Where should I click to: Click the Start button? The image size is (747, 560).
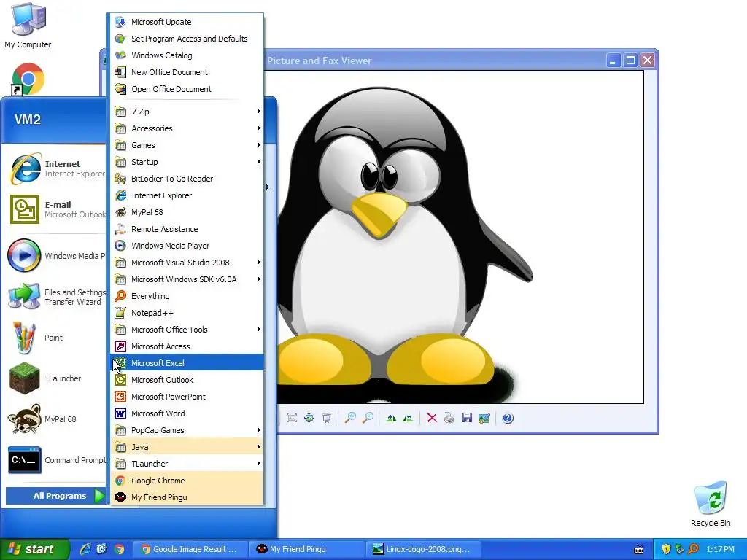tap(35, 549)
